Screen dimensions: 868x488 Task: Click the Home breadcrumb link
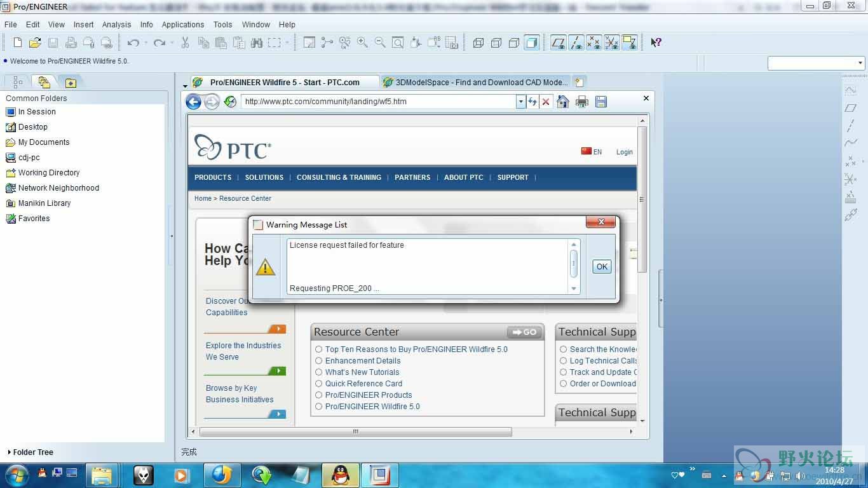click(203, 198)
